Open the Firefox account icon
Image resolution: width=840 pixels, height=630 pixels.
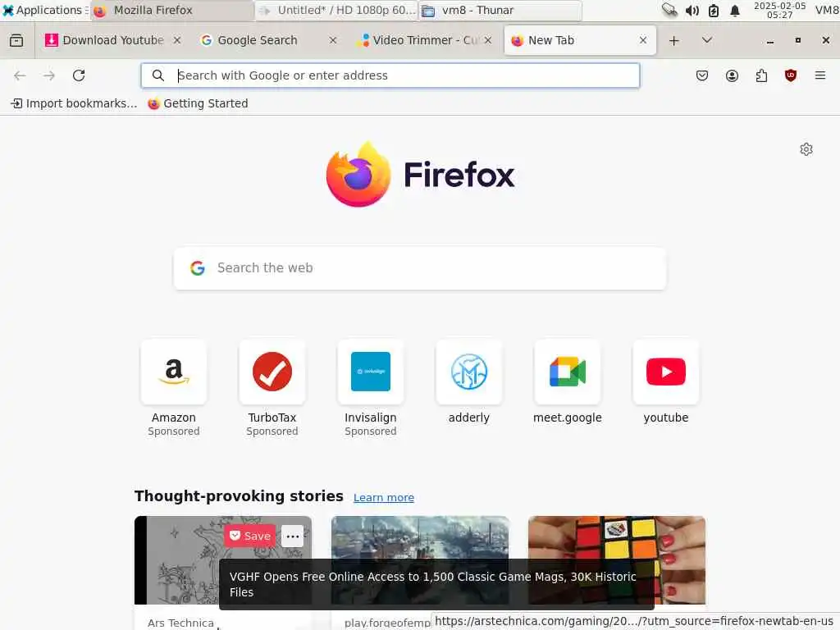click(732, 75)
